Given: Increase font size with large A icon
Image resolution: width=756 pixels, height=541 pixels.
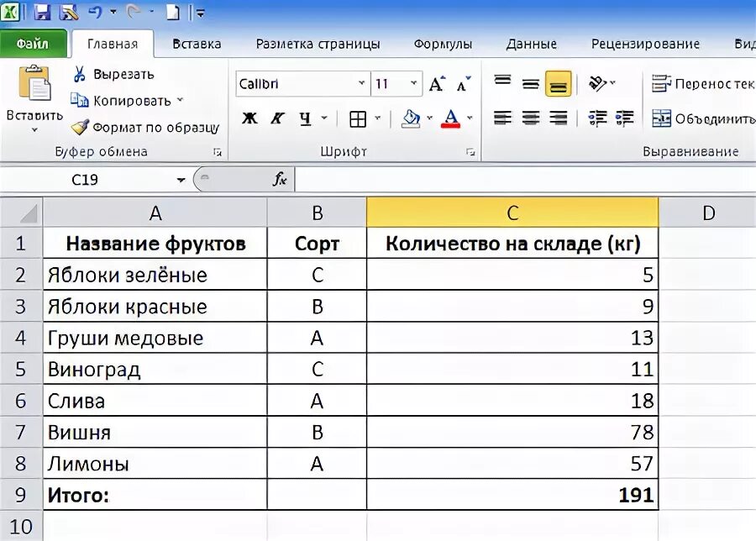Looking at the screenshot, I should (x=437, y=84).
